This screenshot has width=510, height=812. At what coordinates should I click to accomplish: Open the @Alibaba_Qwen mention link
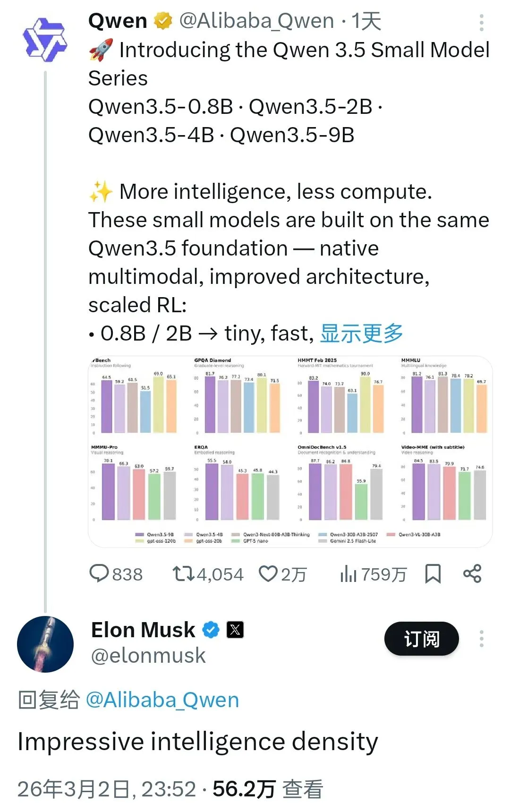coord(162,700)
